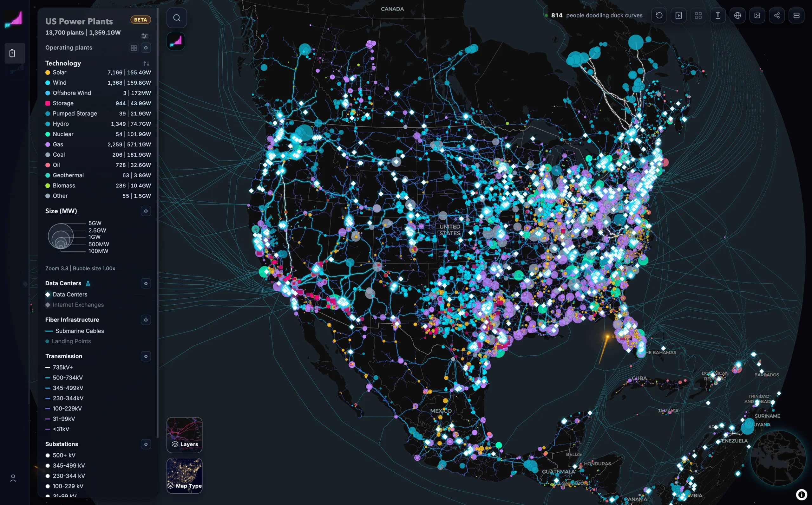The width and height of the screenshot is (812, 505).
Task: Click the BETA badge on US Power Plants
Action: 140,20
